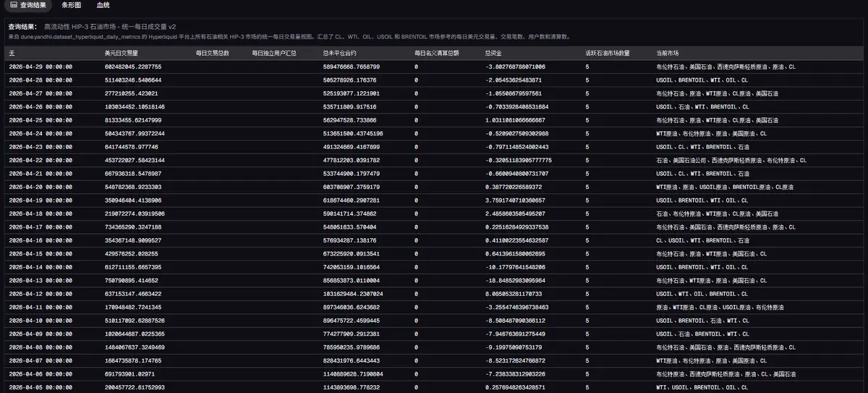Click open interest value 603708907.3759179
The image size is (868, 393).
[x=351, y=187]
